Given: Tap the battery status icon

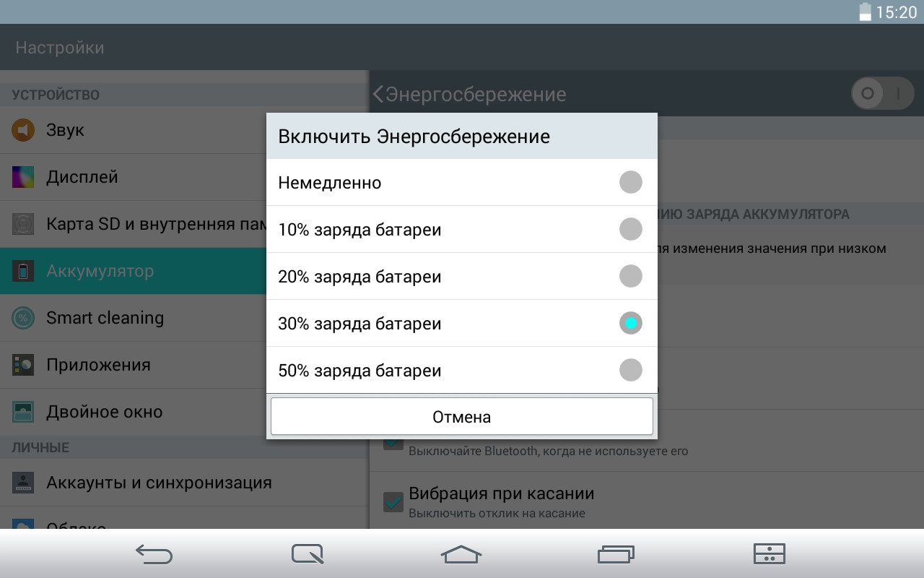Looking at the screenshot, I should point(865,12).
